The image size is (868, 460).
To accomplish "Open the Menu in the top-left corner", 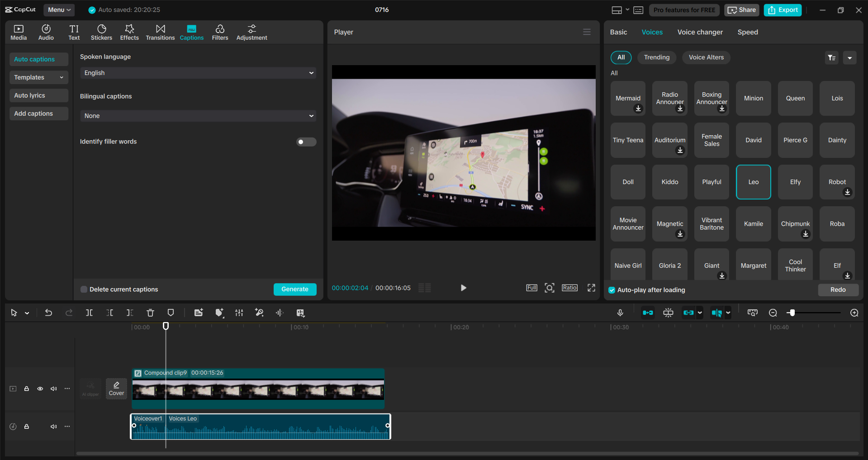I will pyautogui.click(x=59, y=9).
